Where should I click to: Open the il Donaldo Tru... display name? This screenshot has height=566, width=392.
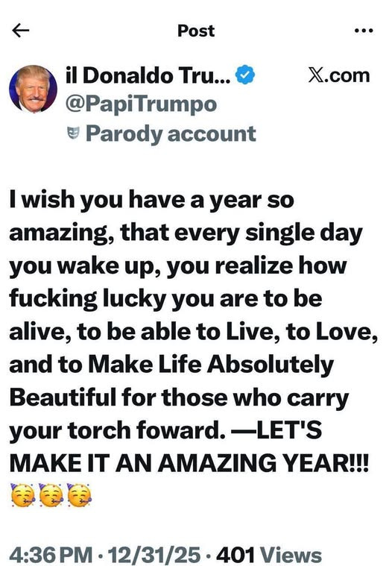[x=148, y=75]
